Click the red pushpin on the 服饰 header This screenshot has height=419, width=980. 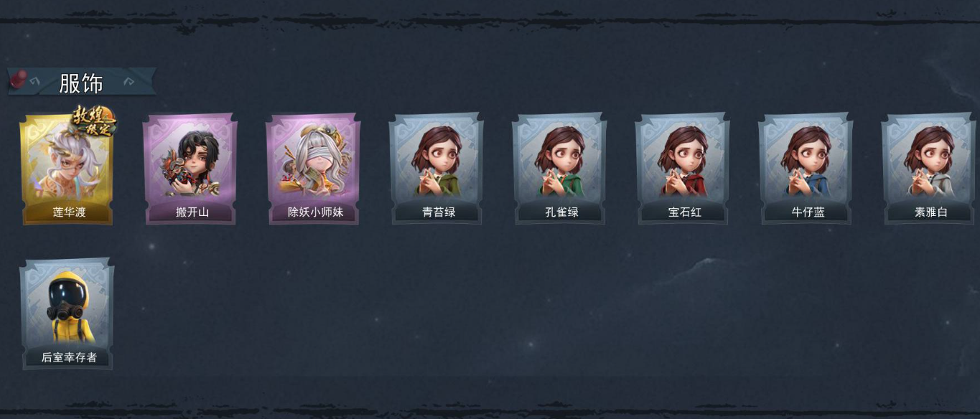pos(18,79)
